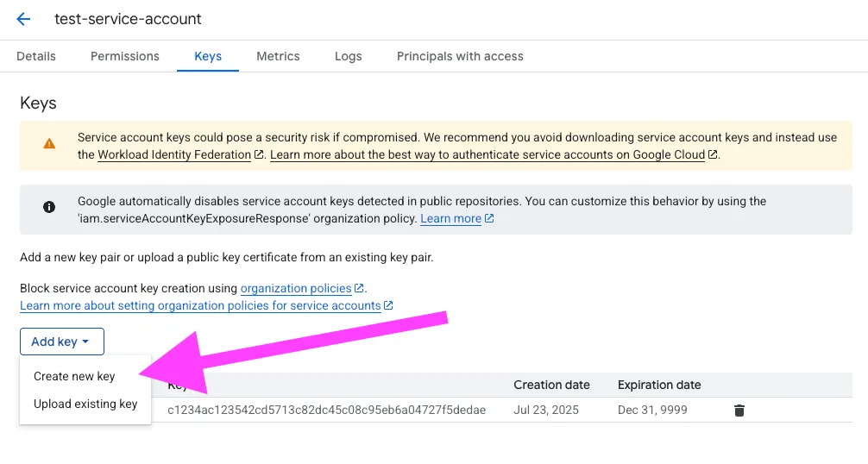This screenshot has width=868, height=464.
Task: Click the Dec 31, 9999 expiration date
Action: tap(652, 411)
